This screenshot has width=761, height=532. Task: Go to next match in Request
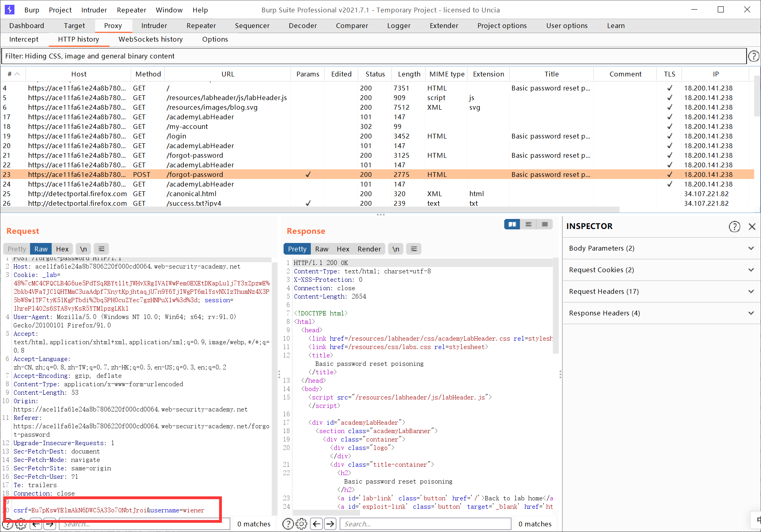[x=50, y=524]
